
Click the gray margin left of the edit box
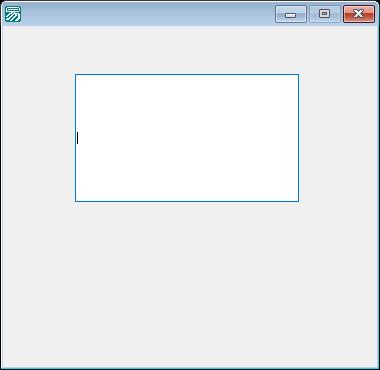(39, 138)
